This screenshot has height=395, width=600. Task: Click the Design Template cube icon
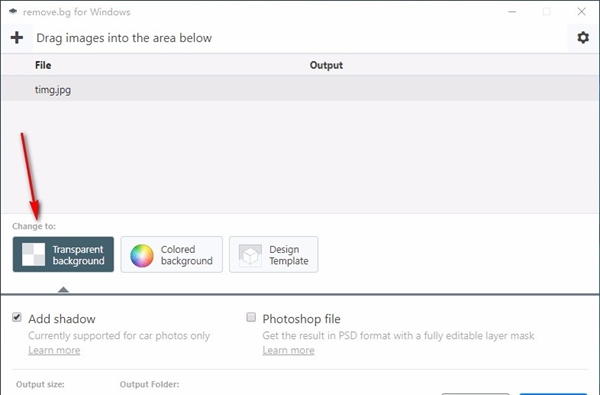(x=250, y=255)
